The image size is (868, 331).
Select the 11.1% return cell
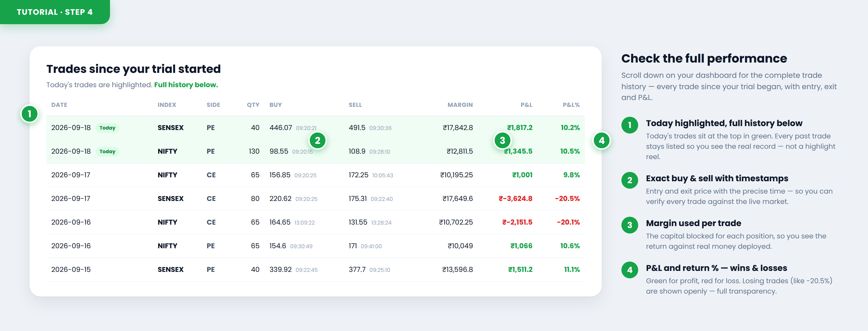572,269
